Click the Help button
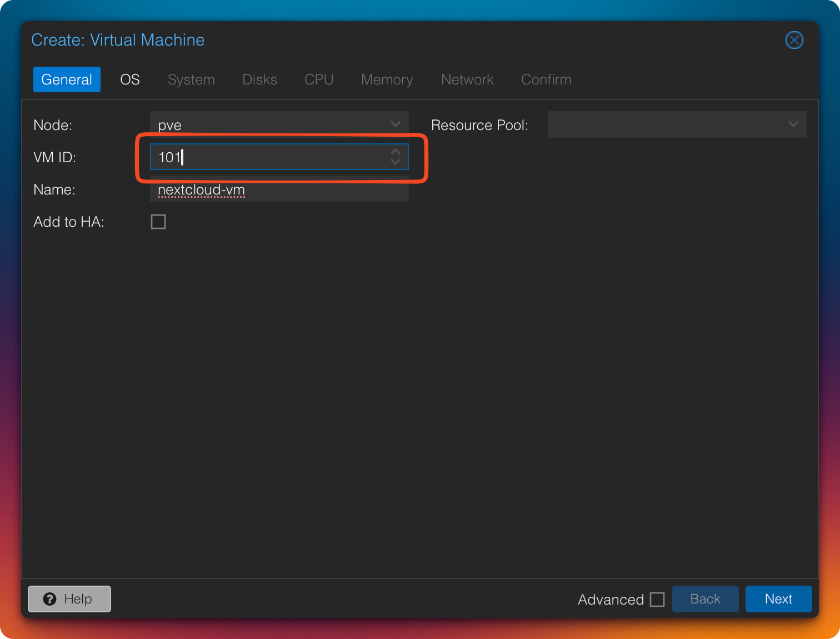Viewport: 840px width, 639px height. [x=69, y=599]
